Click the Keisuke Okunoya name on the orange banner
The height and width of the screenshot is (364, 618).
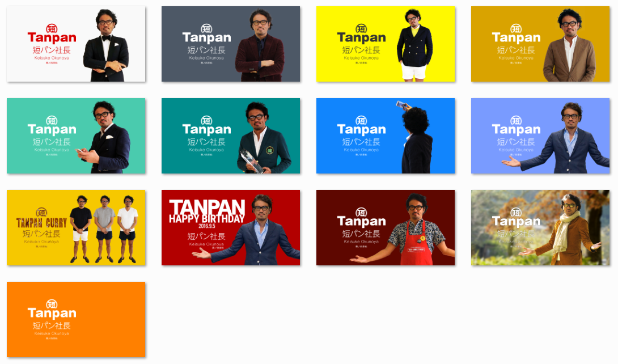[x=52, y=333]
